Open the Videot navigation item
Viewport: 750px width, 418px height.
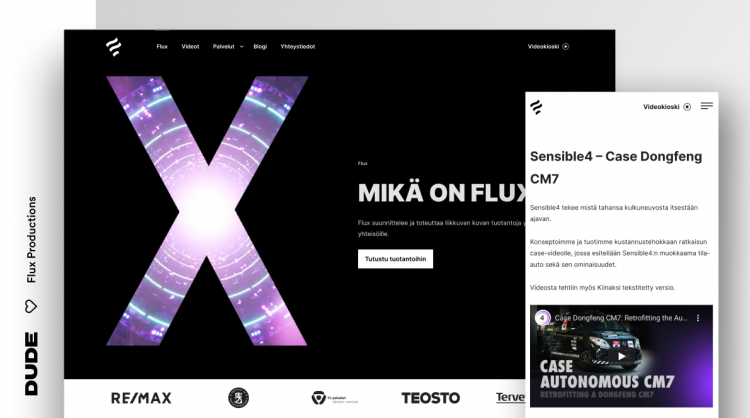coord(190,46)
